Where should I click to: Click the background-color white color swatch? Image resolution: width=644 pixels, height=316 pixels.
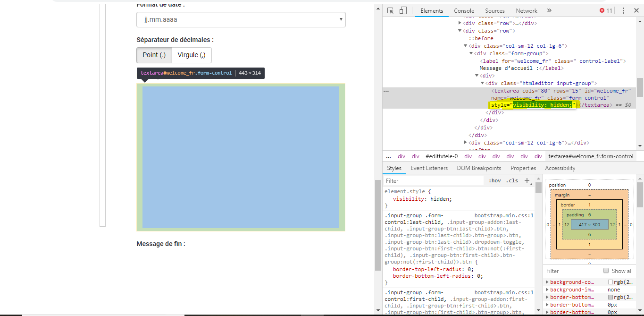(611, 282)
